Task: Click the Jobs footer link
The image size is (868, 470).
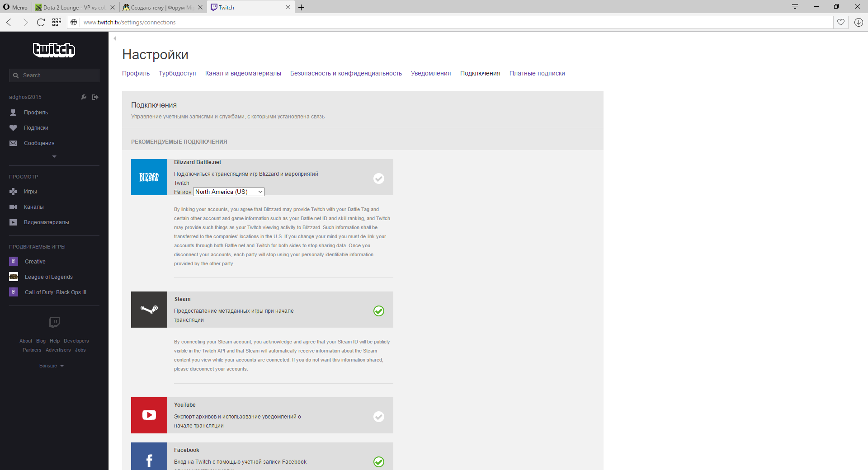Action: (80, 350)
